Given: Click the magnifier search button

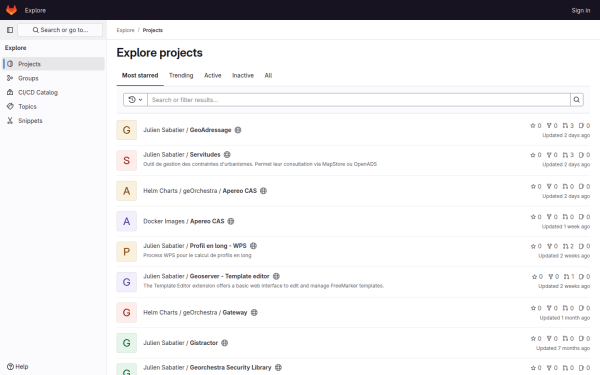Looking at the screenshot, I should pyautogui.click(x=577, y=100).
